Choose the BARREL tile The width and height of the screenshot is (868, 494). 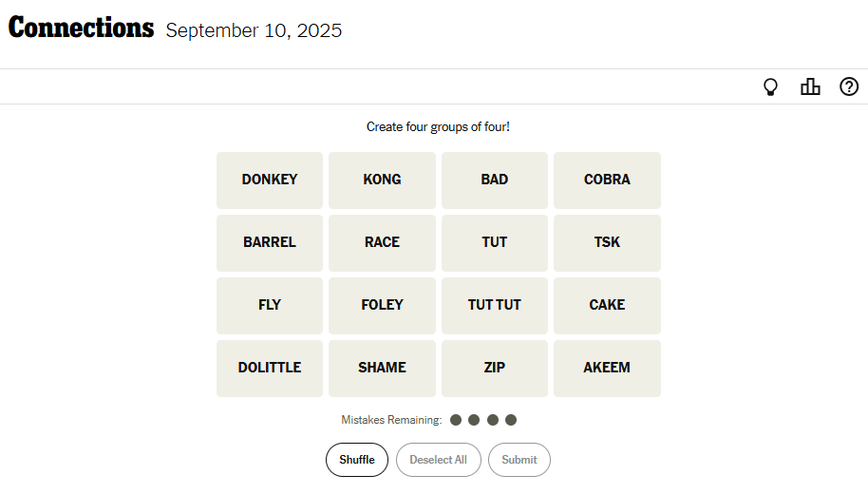tap(270, 242)
